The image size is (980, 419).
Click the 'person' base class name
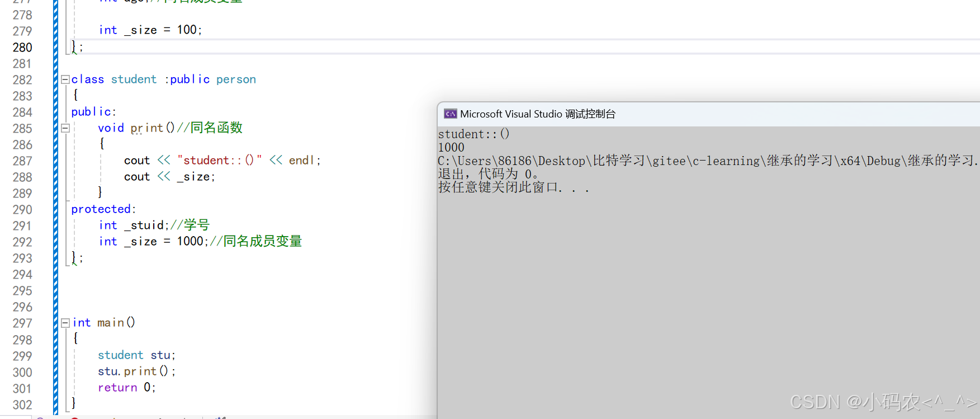(x=236, y=79)
